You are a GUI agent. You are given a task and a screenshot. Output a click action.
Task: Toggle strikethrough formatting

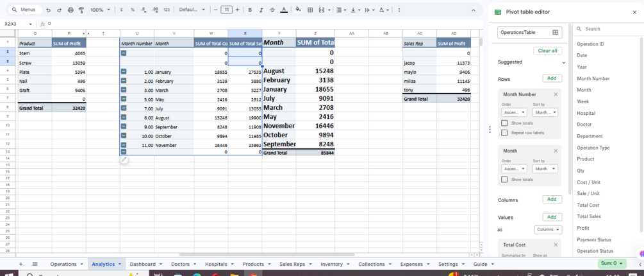(x=272, y=10)
